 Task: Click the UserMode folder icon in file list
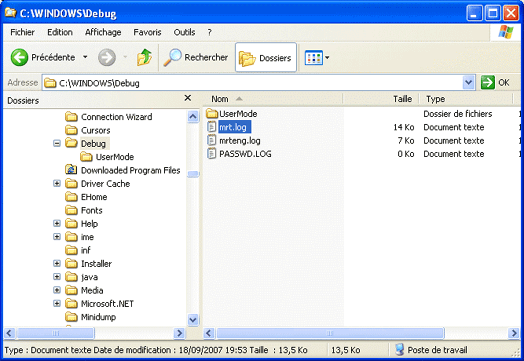pos(212,114)
